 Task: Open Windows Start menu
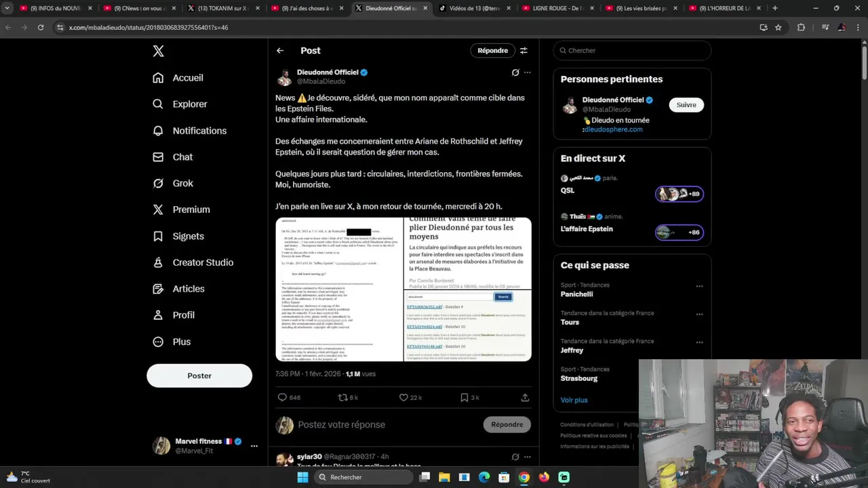click(x=302, y=477)
